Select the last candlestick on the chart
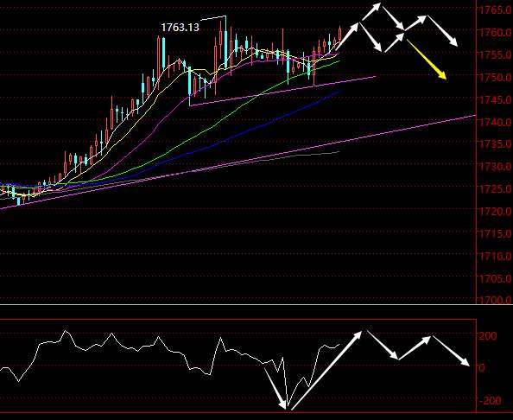 tap(340, 34)
